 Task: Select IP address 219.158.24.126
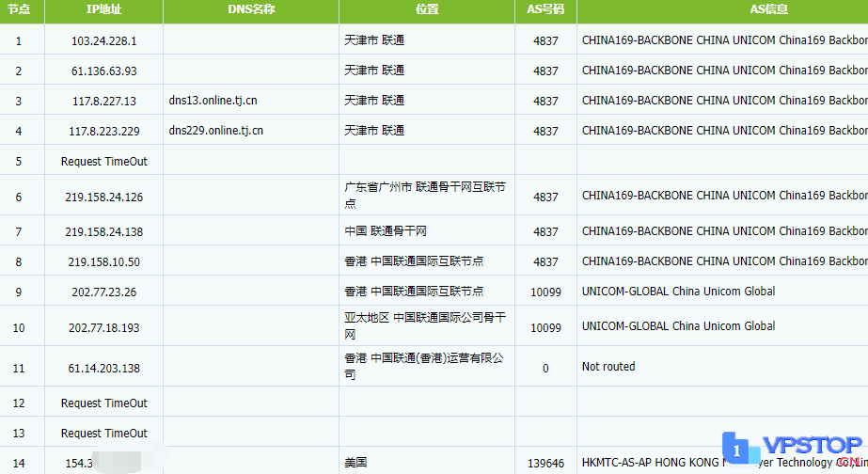click(x=104, y=197)
